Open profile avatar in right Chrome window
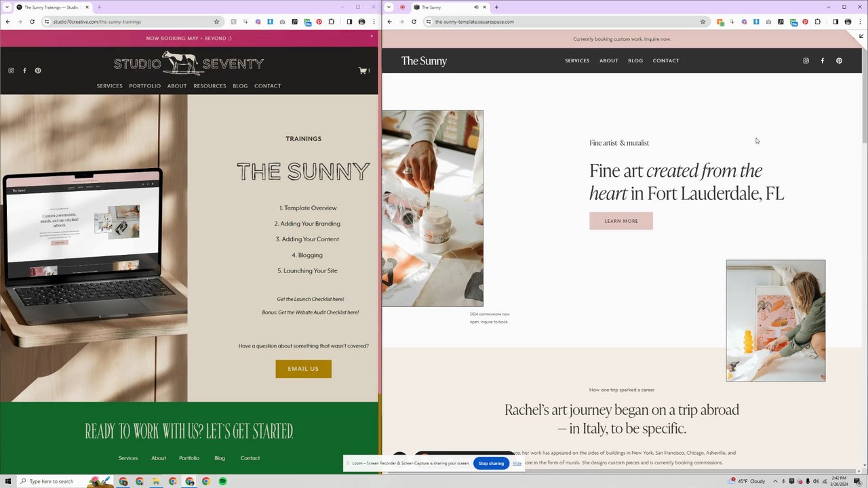 click(848, 22)
